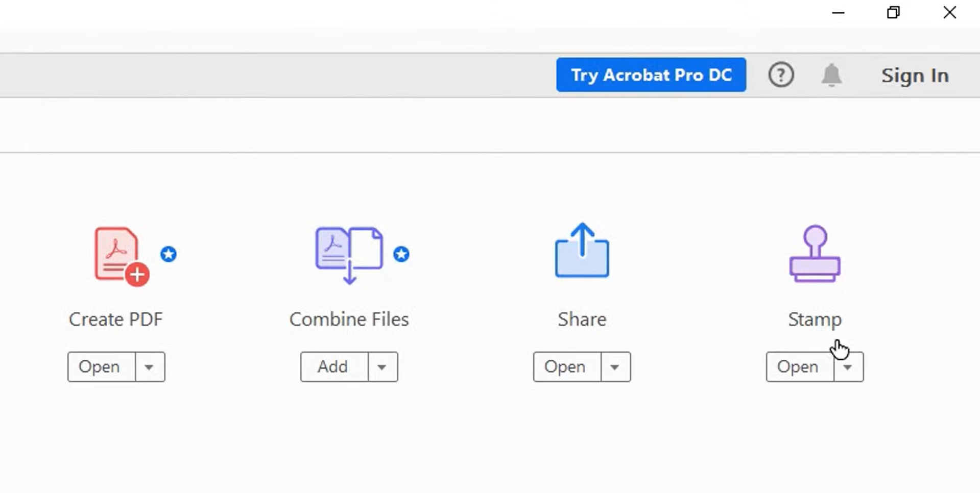Minimize the Acrobat window

838,12
